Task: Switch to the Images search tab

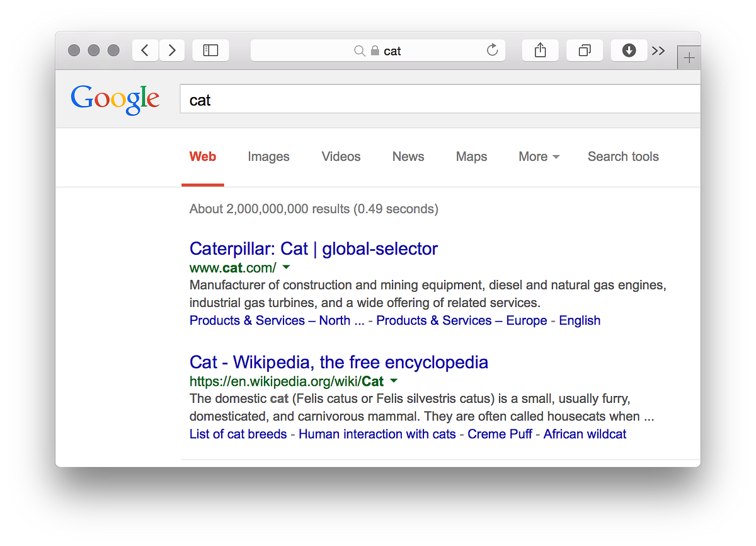Action: pos(268,156)
